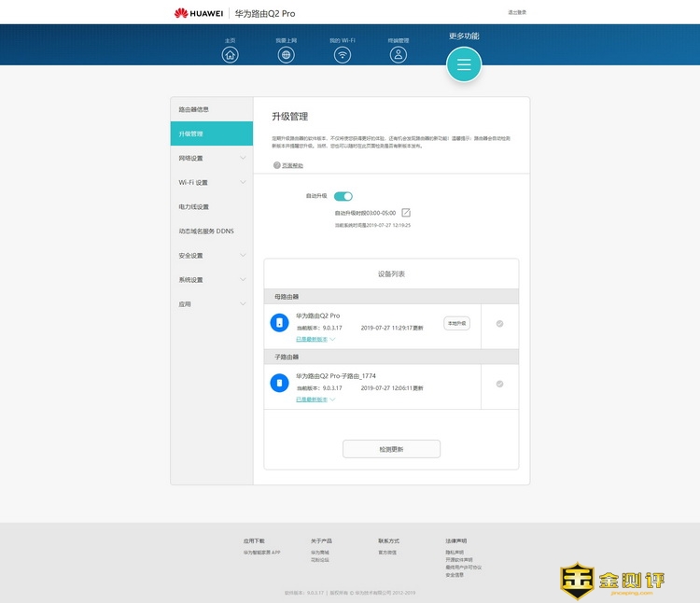Open 动态域名服务 DDNS in sidebar
The height and width of the screenshot is (603, 700).
[x=211, y=231]
